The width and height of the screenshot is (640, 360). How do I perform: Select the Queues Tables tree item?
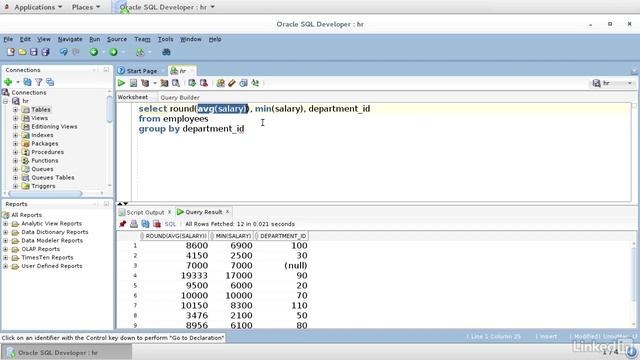point(53,178)
